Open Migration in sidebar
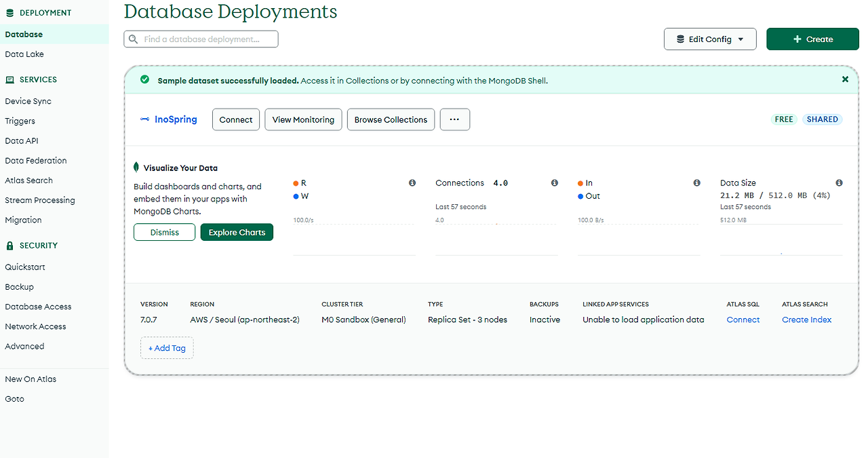 point(23,220)
